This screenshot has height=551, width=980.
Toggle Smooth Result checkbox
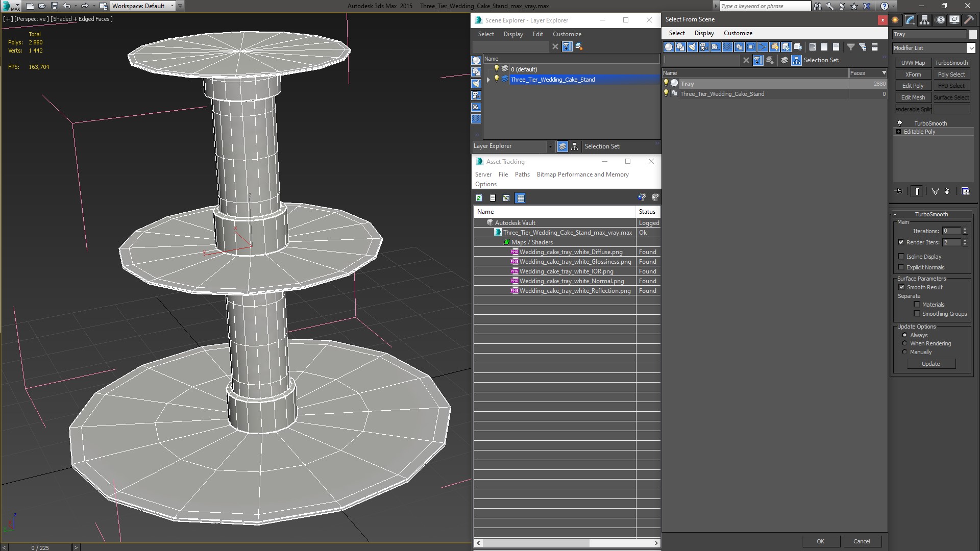(901, 287)
